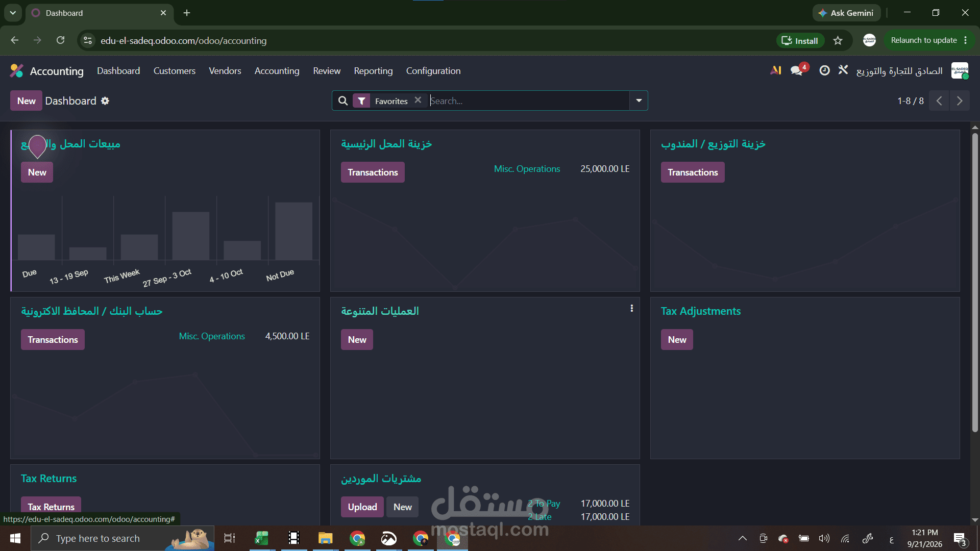Open the Dashboard menu item
Screen dimensions: 980x551
tap(118, 71)
